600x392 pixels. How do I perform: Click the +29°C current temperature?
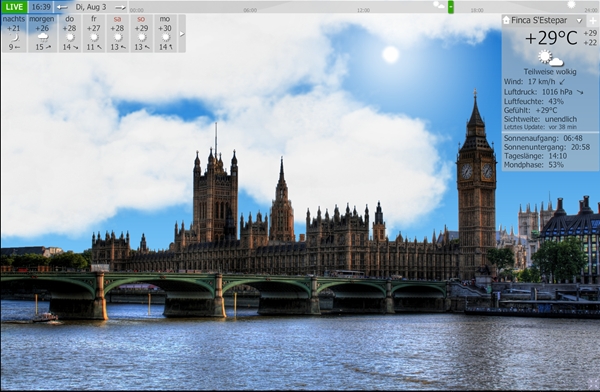click(551, 38)
